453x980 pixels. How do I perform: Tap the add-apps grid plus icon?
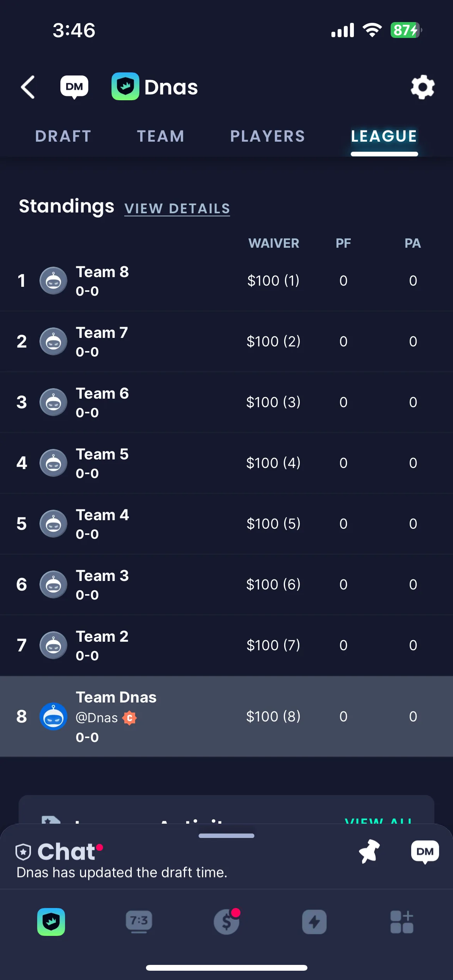pyautogui.click(x=402, y=922)
